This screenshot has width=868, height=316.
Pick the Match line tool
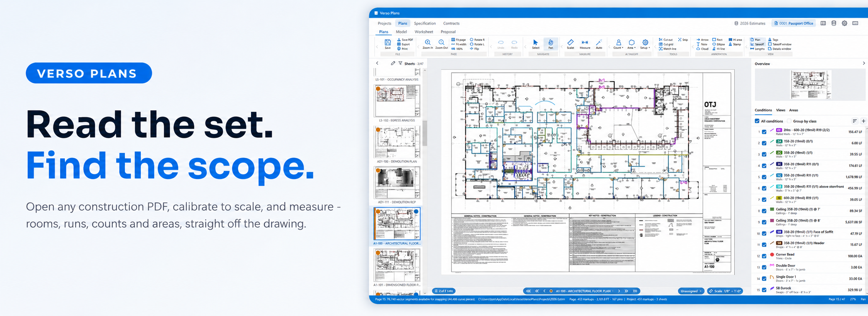(x=667, y=49)
